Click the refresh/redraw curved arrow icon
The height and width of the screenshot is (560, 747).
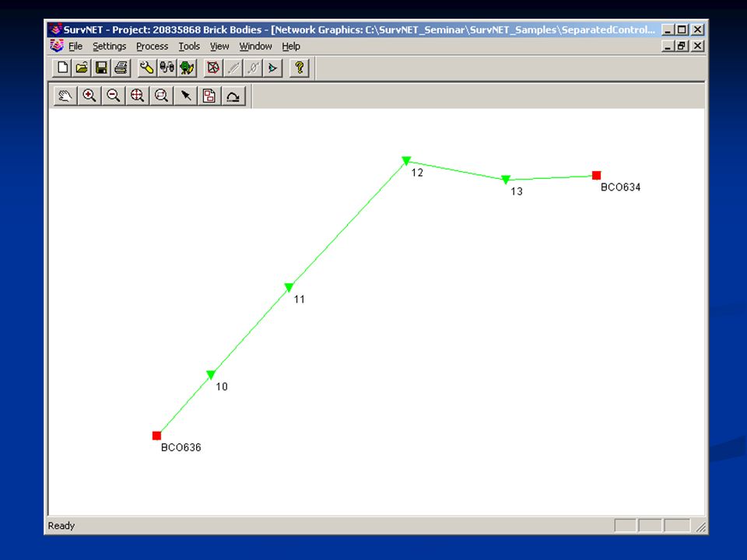tap(233, 96)
